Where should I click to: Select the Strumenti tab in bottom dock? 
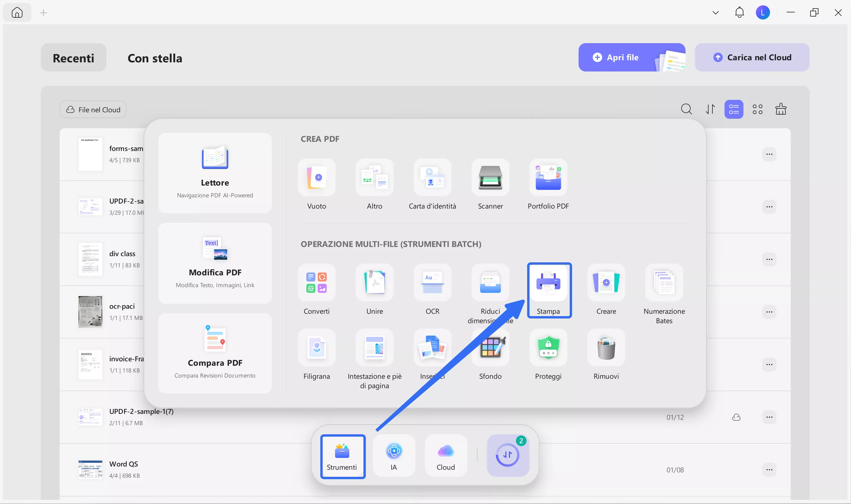[x=342, y=456]
